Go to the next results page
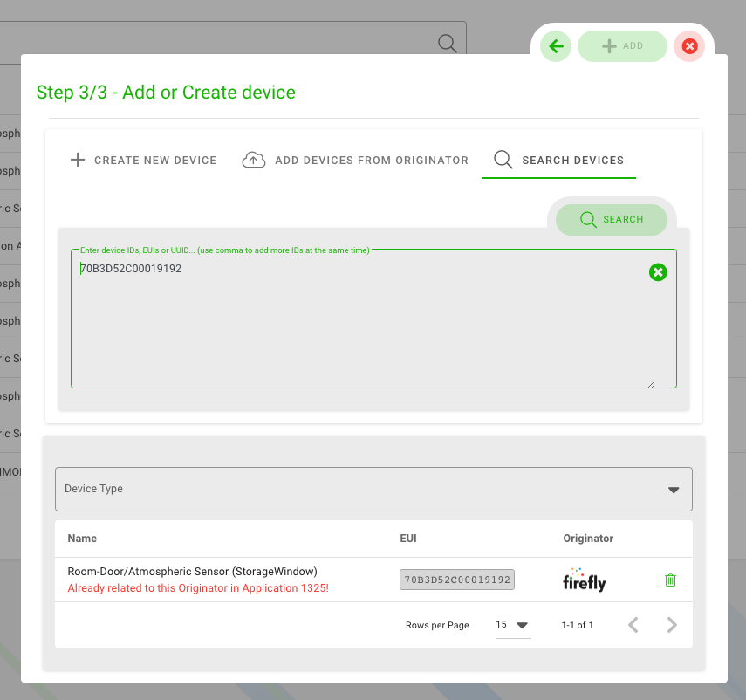746x700 pixels. (672, 625)
